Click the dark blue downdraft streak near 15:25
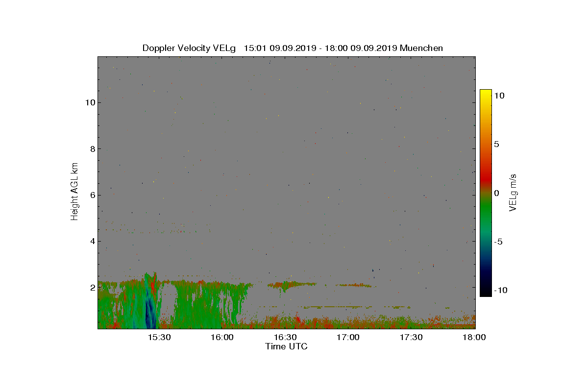The image size is (588, 392). tap(150, 311)
